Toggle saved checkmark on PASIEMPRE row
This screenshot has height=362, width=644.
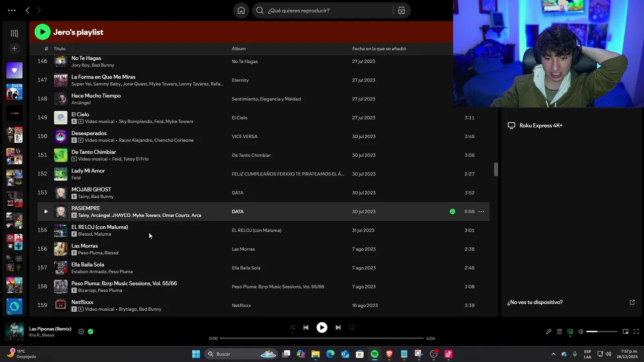click(x=452, y=212)
